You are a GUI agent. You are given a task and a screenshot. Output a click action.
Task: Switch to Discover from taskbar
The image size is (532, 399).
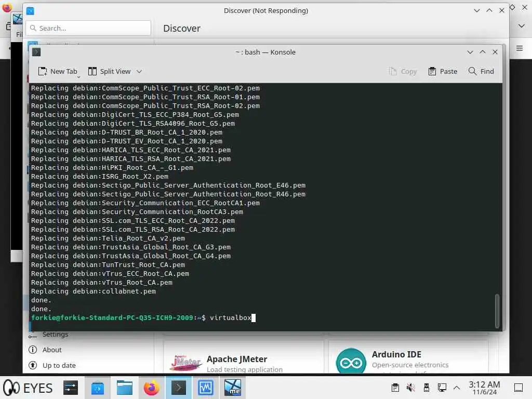pyautogui.click(x=97, y=388)
